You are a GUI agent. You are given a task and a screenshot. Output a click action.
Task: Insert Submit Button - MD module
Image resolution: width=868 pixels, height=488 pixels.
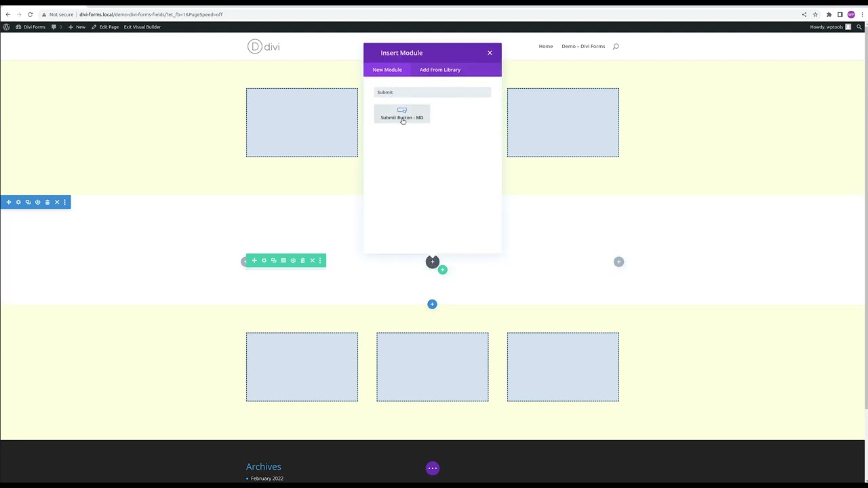pyautogui.click(x=401, y=114)
